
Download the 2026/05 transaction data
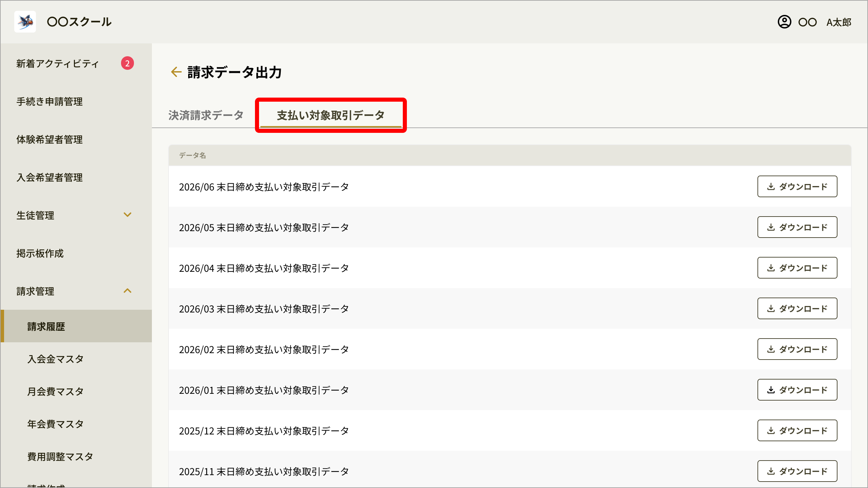click(797, 227)
